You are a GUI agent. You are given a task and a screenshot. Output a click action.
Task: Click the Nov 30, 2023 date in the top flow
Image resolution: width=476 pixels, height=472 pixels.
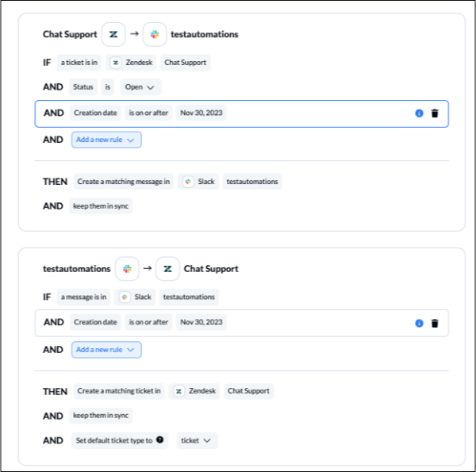(x=202, y=113)
